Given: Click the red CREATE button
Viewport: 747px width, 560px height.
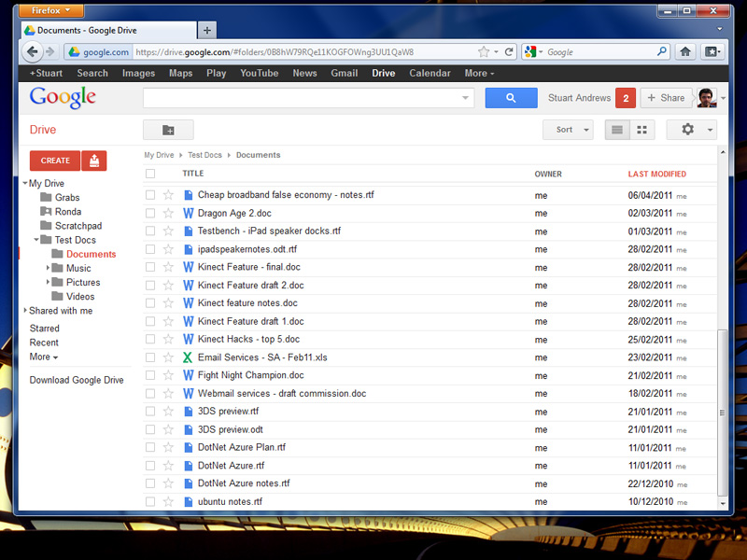Looking at the screenshot, I should (x=55, y=161).
